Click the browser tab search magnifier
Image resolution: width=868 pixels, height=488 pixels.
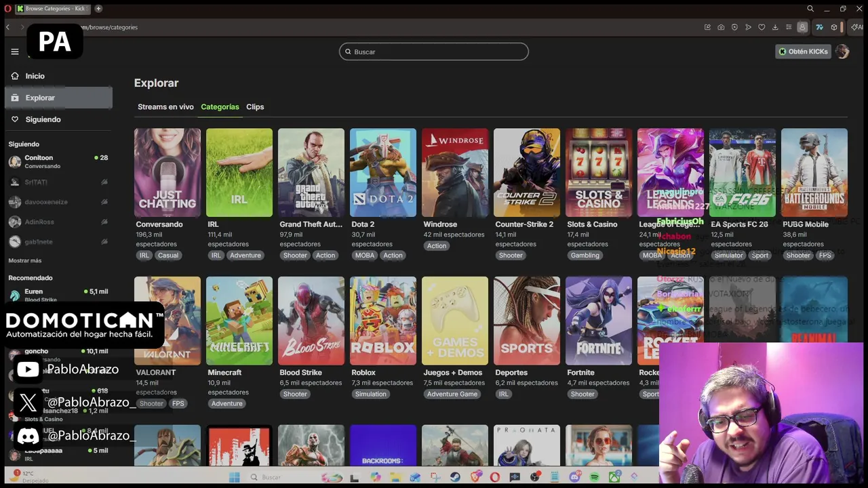(810, 9)
